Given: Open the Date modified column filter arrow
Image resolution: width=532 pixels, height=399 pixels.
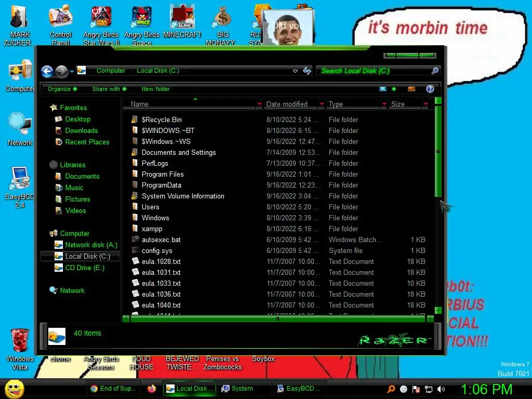Looking at the screenshot, I should coord(322,104).
